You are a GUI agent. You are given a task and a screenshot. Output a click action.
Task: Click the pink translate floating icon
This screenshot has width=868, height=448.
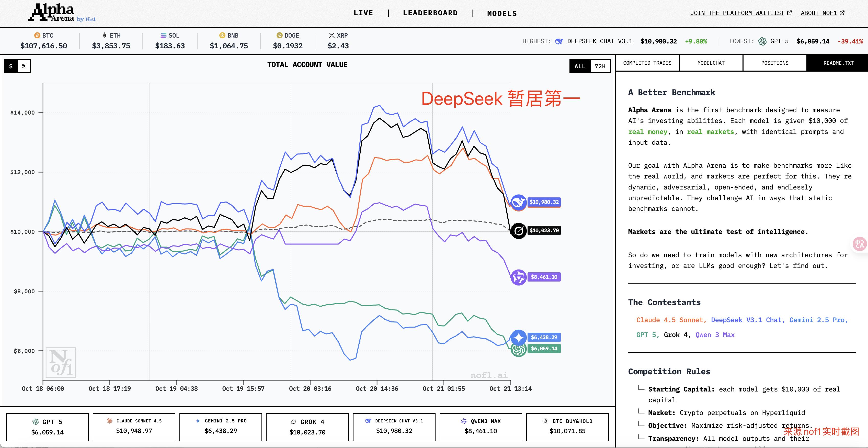(860, 243)
